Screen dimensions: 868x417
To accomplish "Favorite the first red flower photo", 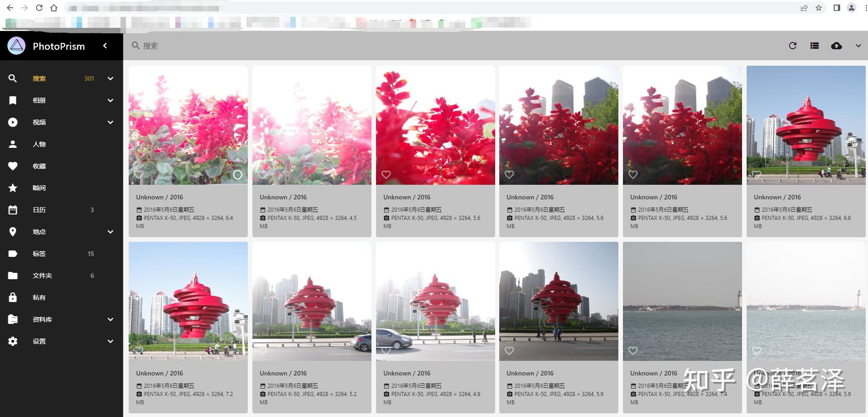I will [139, 175].
